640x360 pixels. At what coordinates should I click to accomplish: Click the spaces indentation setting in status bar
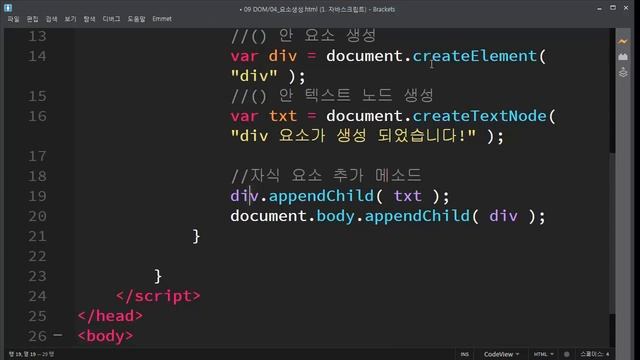(595, 354)
